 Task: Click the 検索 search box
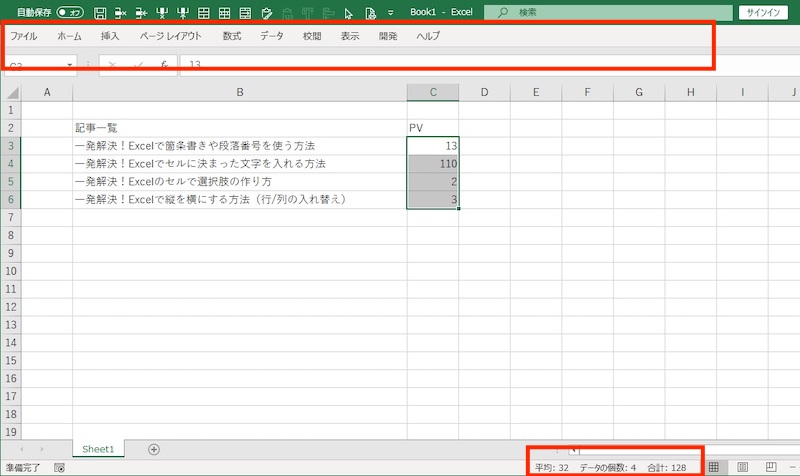coord(608,12)
